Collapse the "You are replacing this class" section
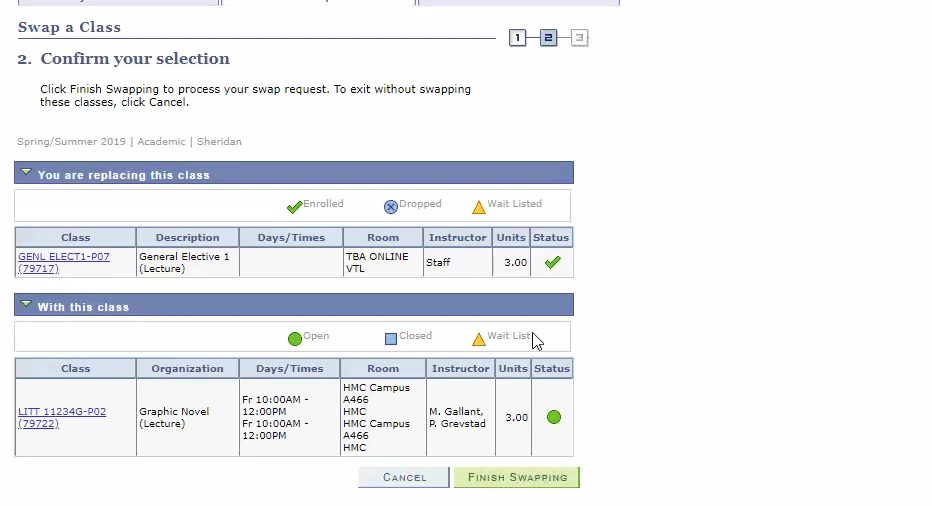 [x=27, y=173]
